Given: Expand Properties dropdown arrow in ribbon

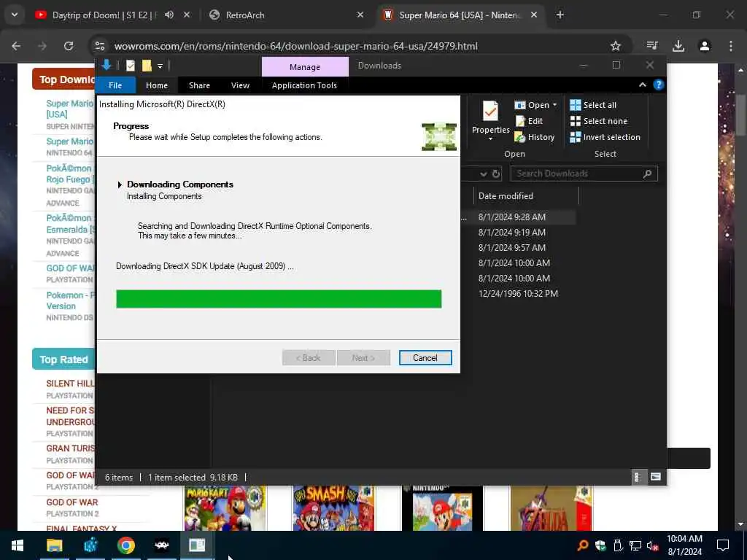Looking at the screenshot, I should (491, 139).
